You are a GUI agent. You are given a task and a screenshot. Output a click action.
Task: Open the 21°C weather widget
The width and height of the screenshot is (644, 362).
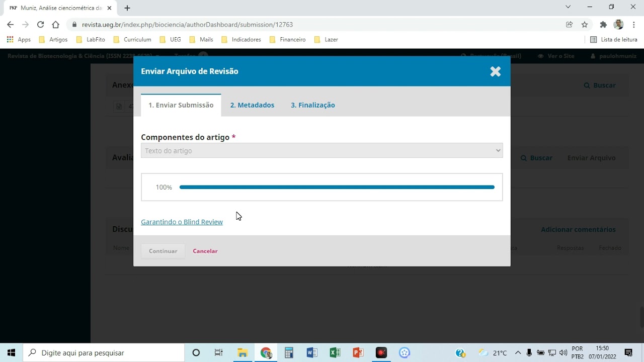pyautogui.click(x=493, y=353)
